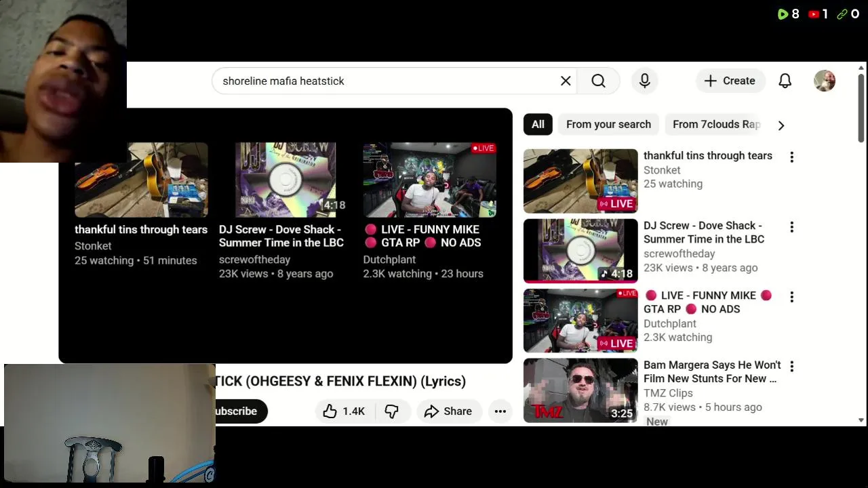Start voice search with the microphone icon
Screen dimensions: 868x488
(645, 81)
